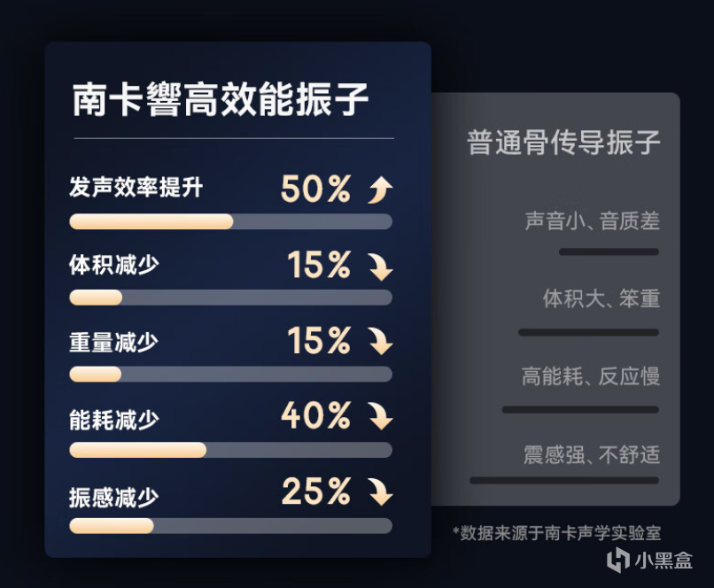Open the 数据来源于南卡声学实验室 footnote
Screen dimensions: 714x588
point(556,532)
